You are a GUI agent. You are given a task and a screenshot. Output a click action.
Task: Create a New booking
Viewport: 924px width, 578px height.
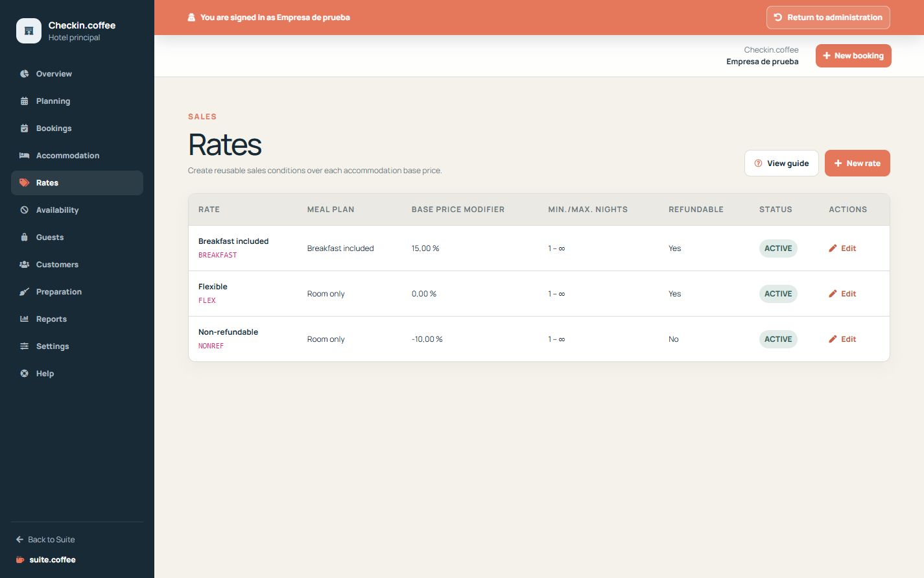(853, 56)
